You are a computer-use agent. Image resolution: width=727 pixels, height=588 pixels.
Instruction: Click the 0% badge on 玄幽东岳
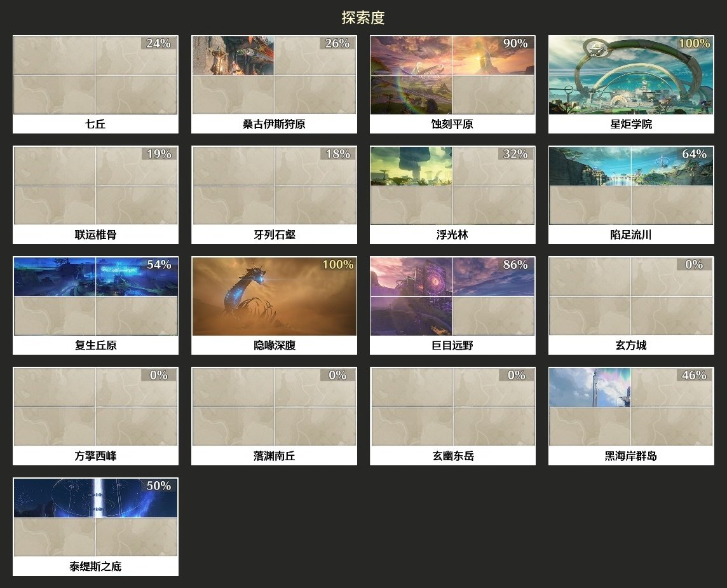[x=516, y=374]
